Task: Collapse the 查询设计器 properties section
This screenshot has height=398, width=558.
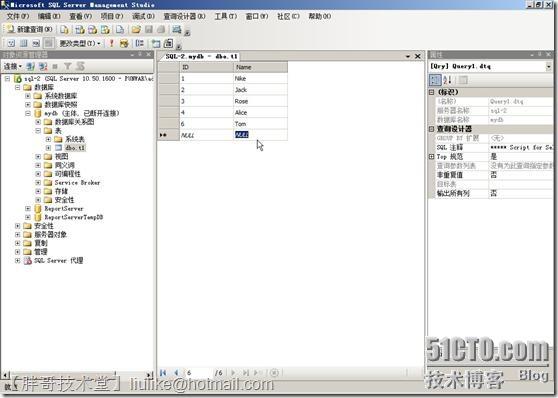Action: (x=431, y=129)
